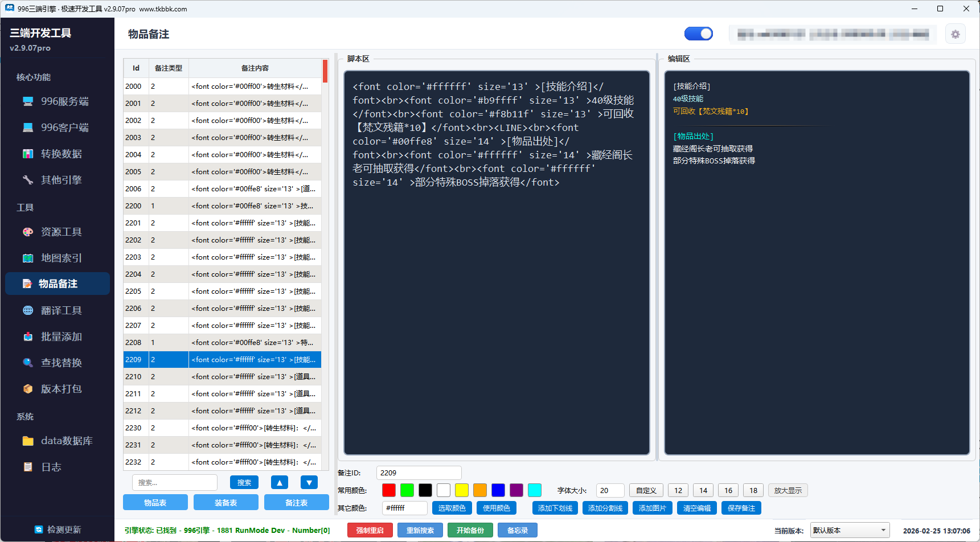This screenshot has height=542, width=980.
Task: Click the up arrow navigation button
Action: click(x=279, y=482)
